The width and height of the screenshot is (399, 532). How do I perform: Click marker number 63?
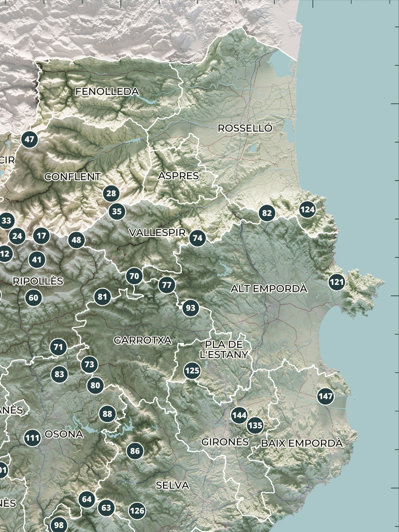pyautogui.click(x=106, y=508)
